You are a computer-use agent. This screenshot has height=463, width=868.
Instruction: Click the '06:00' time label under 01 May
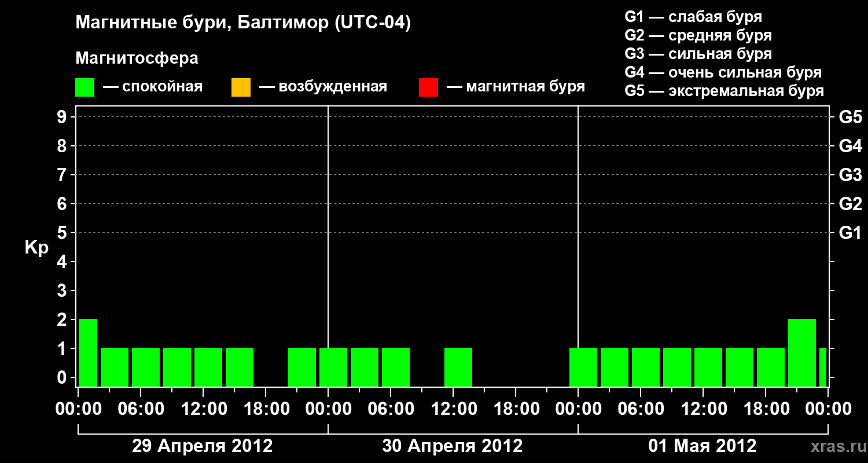point(641,409)
